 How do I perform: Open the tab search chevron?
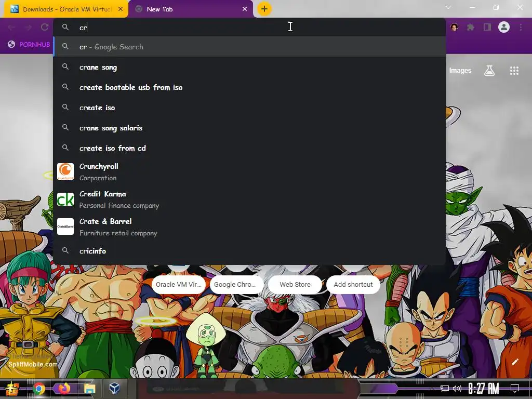point(448,7)
